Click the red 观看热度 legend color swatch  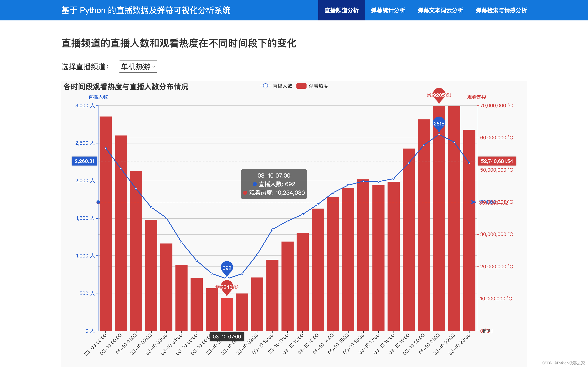(x=301, y=86)
